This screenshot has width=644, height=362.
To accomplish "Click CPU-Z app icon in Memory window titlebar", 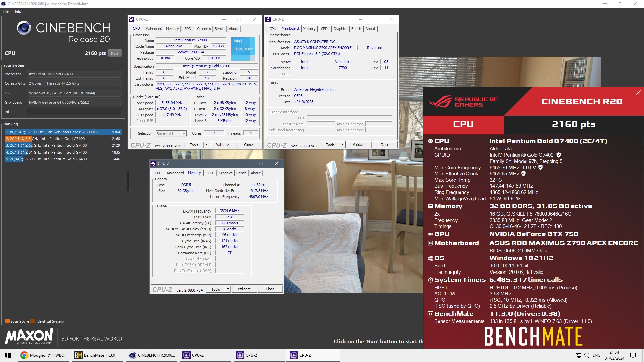I will [153, 164].
